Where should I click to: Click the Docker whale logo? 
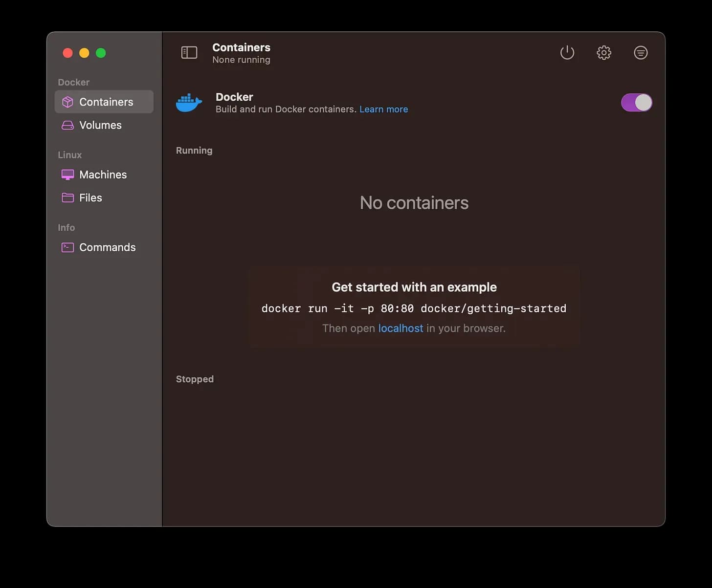189,103
